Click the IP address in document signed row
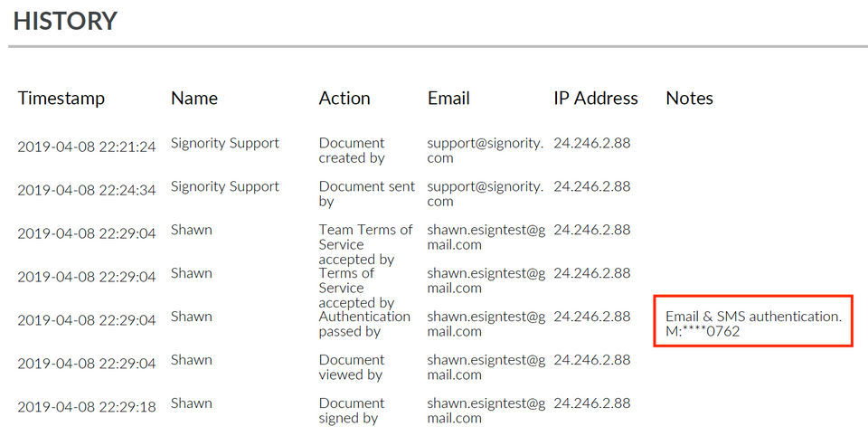Screen dimensions: 868x436 pos(592,403)
